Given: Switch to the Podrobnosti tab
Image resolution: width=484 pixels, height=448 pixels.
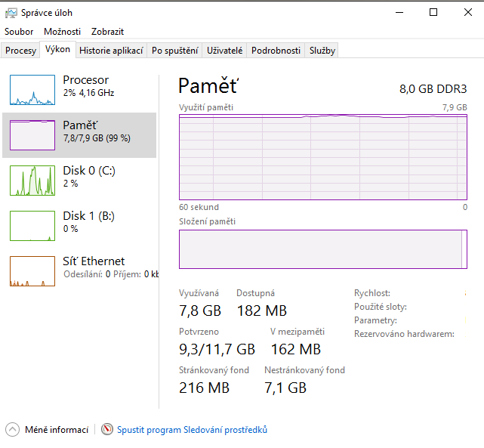Looking at the screenshot, I should [276, 51].
